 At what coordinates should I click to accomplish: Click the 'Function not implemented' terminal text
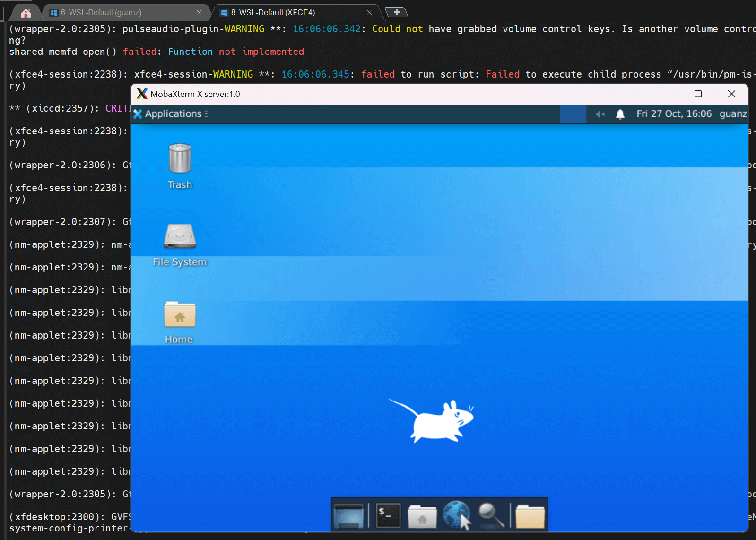(x=236, y=52)
